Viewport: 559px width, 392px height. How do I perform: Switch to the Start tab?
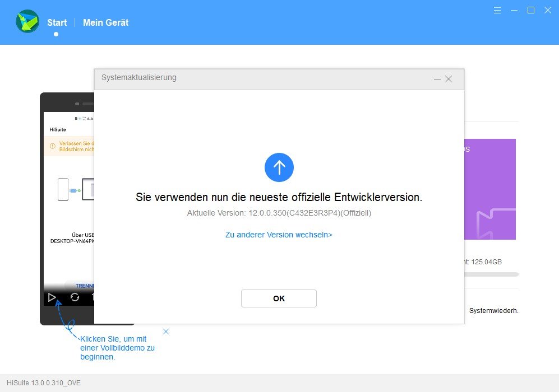(x=57, y=23)
